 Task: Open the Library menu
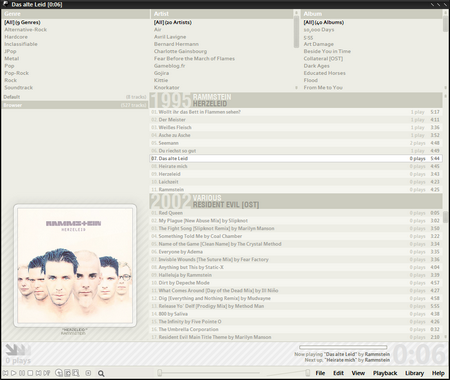[414, 373]
